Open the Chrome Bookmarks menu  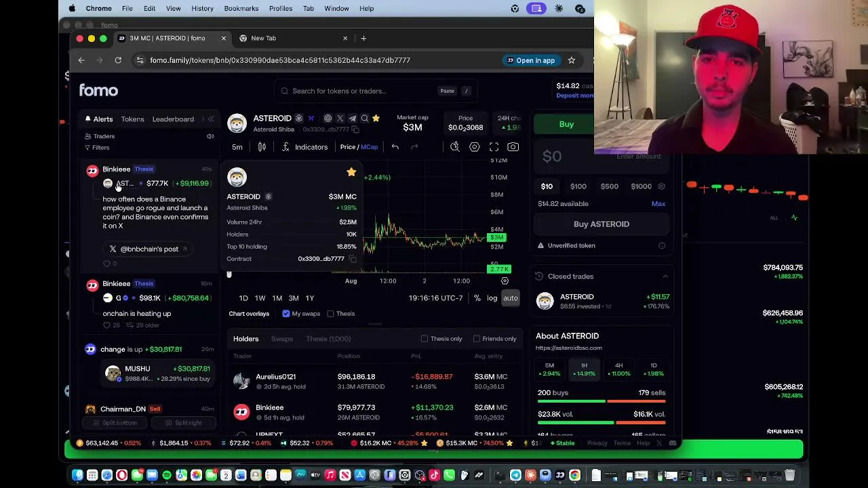(241, 9)
